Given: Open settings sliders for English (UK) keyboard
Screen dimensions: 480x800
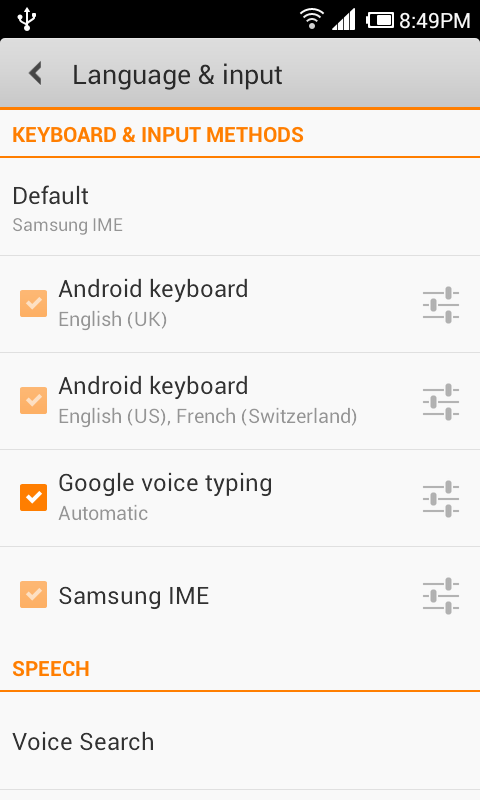Looking at the screenshot, I should tap(441, 305).
